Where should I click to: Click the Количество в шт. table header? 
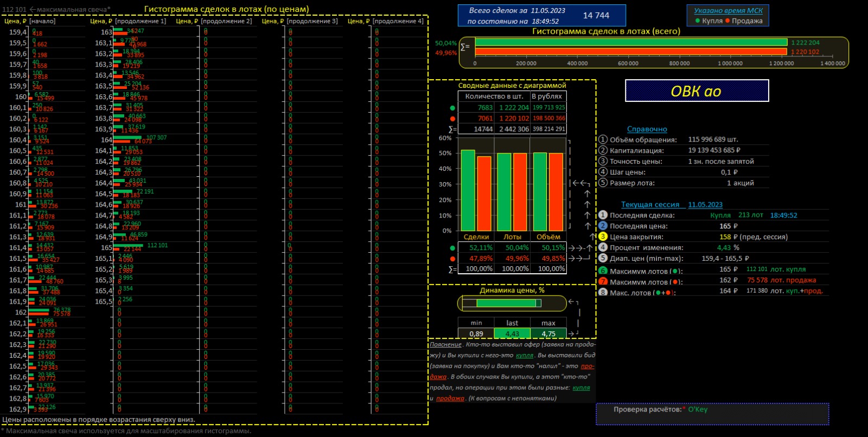pyautogui.click(x=494, y=96)
